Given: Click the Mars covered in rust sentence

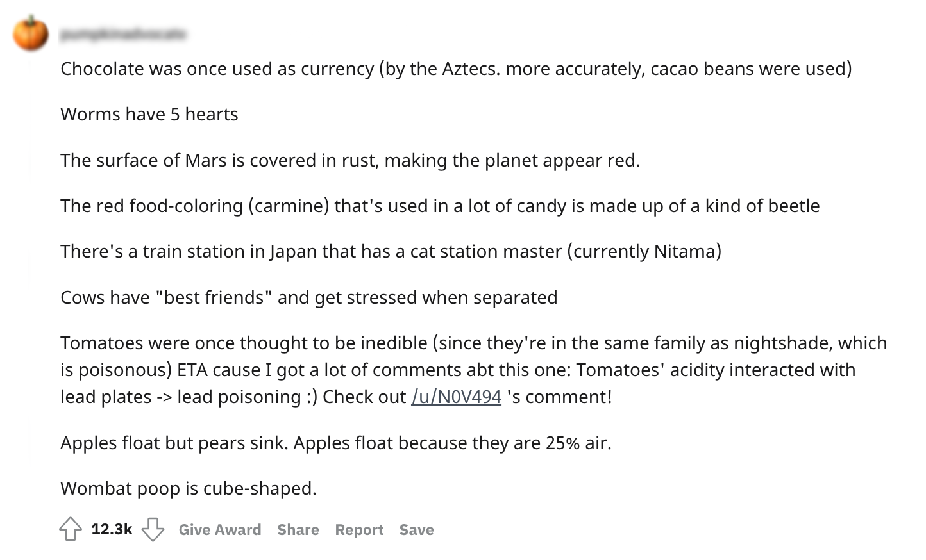Looking at the screenshot, I should (x=350, y=160).
